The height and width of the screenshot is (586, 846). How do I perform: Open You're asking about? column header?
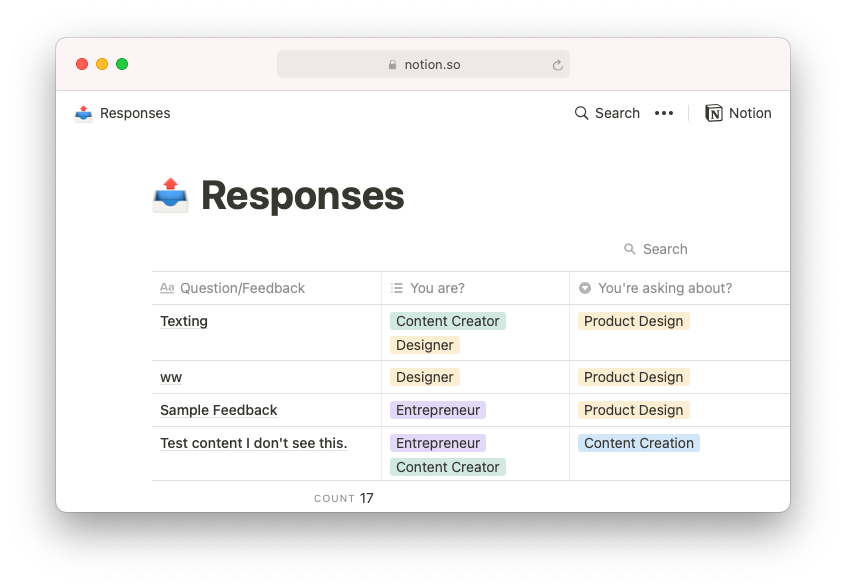[x=680, y=288]
